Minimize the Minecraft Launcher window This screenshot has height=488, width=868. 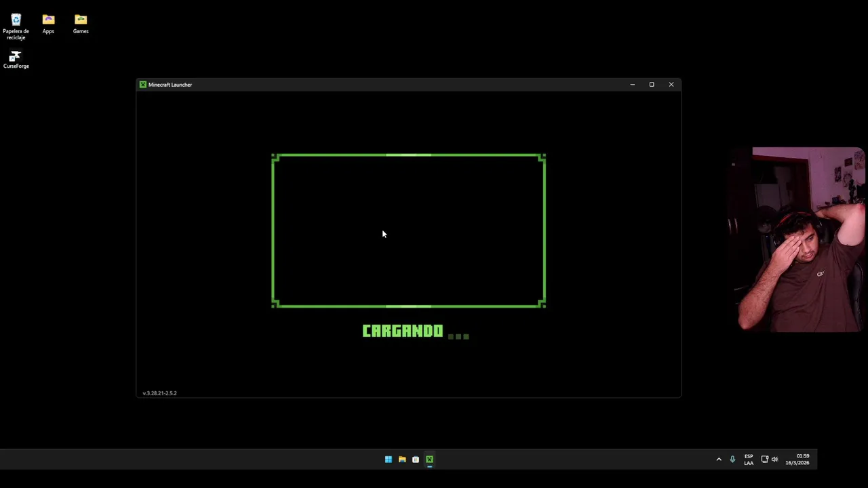(632, 85)
